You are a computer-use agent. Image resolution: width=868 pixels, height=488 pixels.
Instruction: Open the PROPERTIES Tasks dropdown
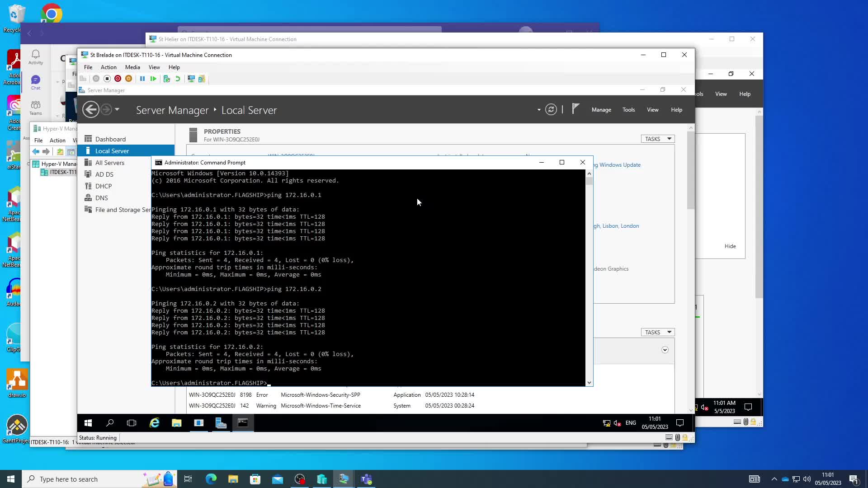click(657, 139)
